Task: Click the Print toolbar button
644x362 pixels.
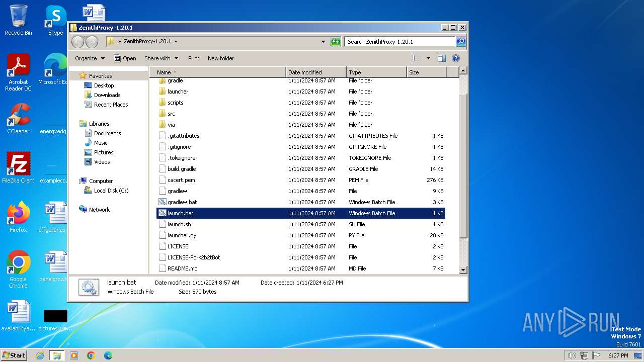Action: 194,58
